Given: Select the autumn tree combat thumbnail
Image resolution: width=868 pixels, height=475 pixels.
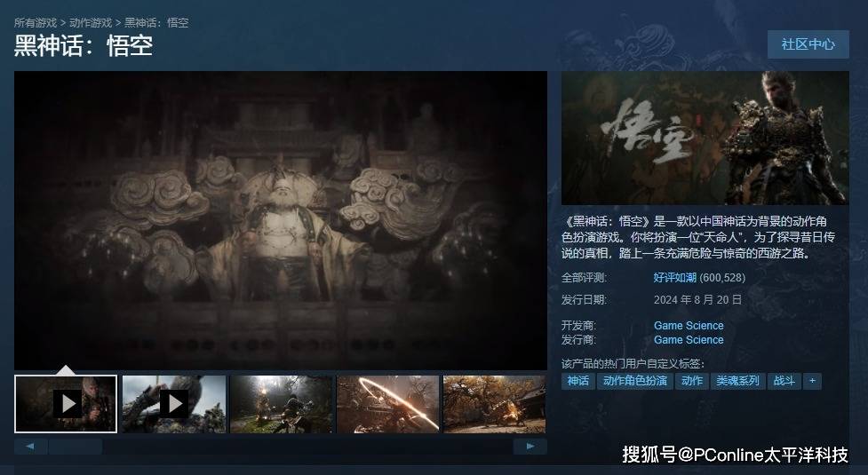Looking at the screenshot, I should [x=494, y=404].
